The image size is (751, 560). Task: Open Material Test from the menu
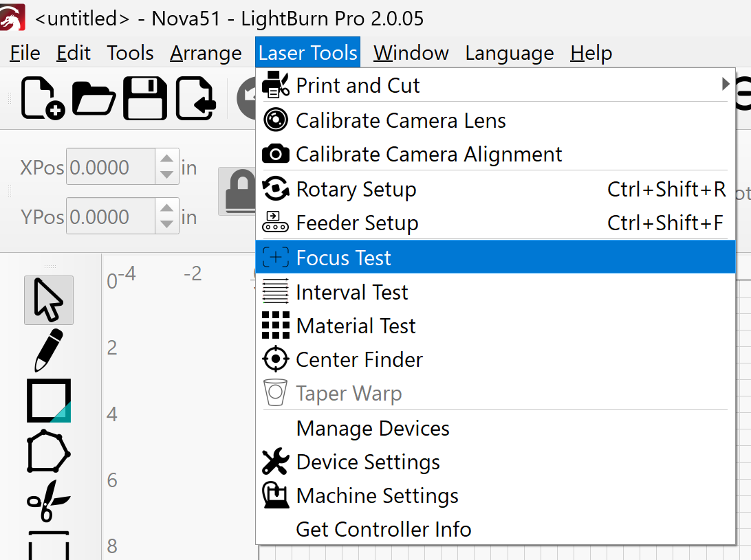(356, 326)
